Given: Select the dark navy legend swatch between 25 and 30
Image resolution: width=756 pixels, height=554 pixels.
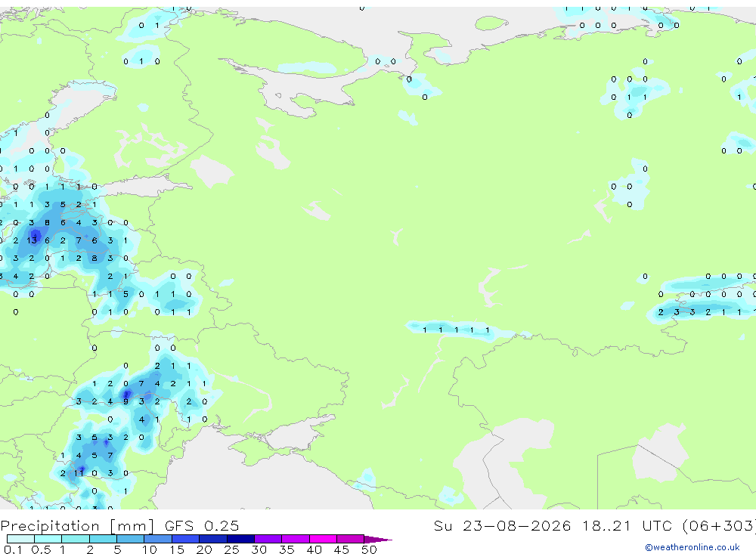Looking at the screenshot, I should point(240,539).
